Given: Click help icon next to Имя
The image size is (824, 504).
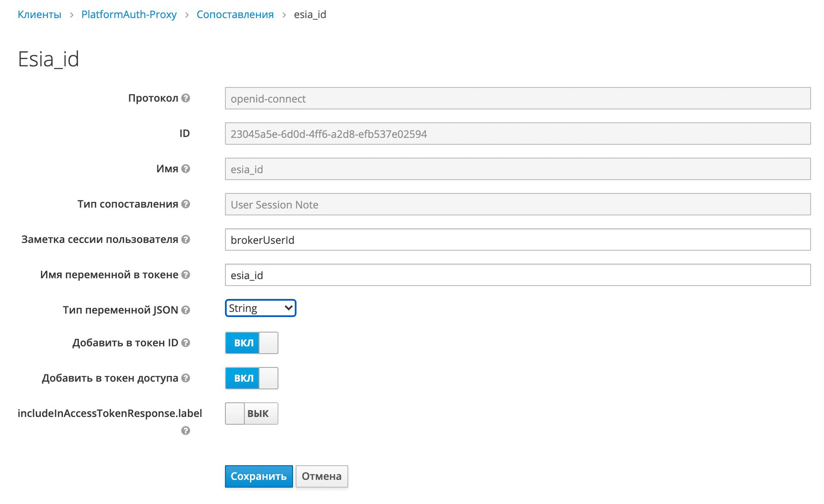Looking at the screenshot, I should point(186,169).
